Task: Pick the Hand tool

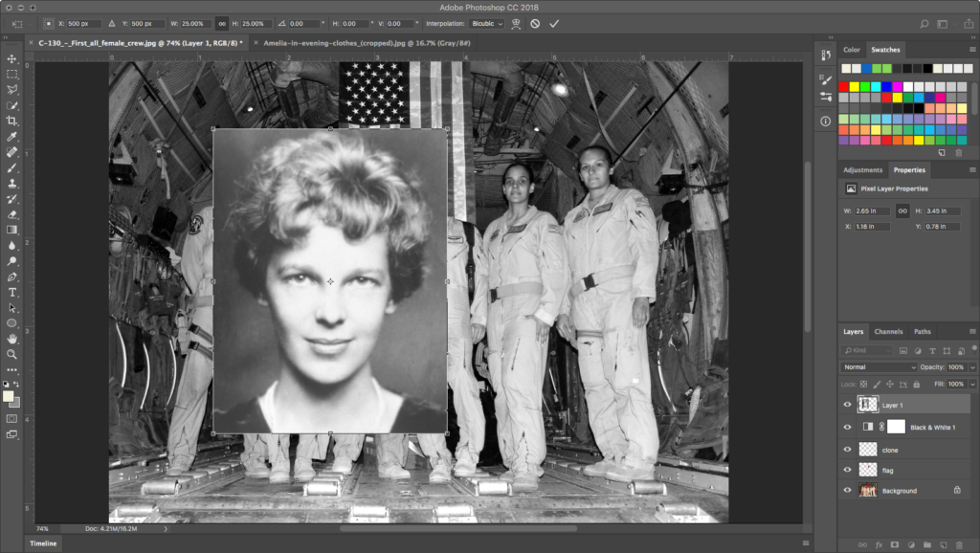Action: 12,339
